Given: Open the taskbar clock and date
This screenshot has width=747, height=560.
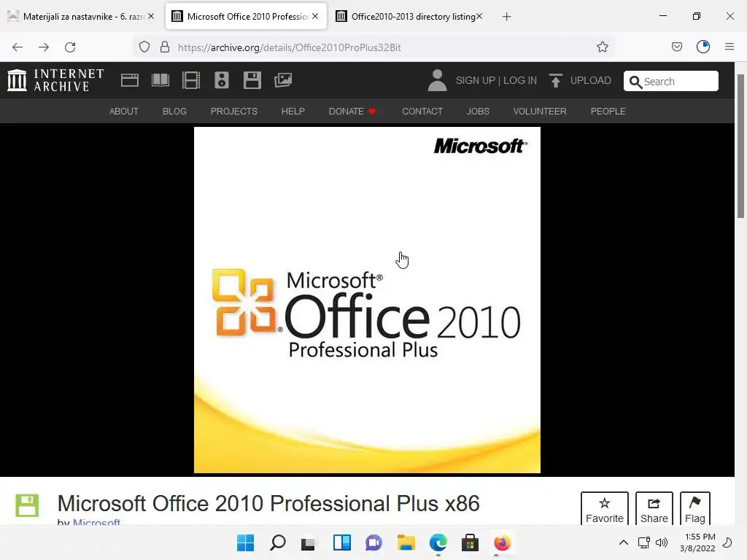Looking at the screenshot, I should pos(697,542).
